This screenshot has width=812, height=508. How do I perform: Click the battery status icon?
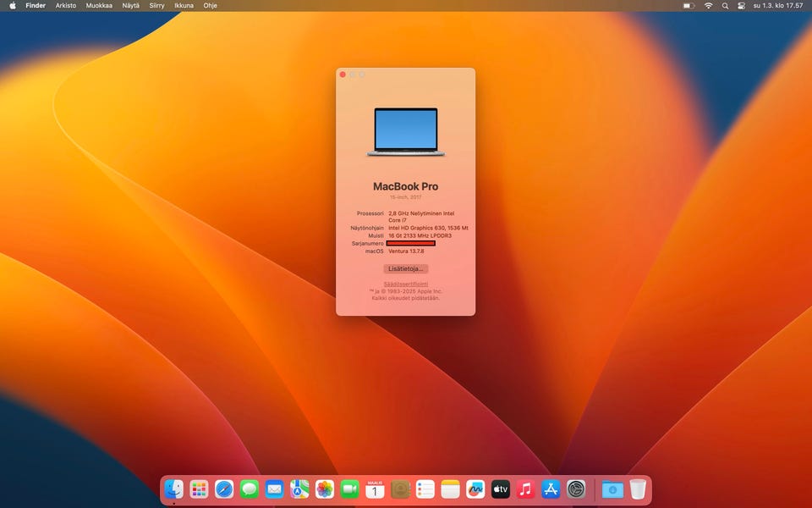tap(689, 6)
